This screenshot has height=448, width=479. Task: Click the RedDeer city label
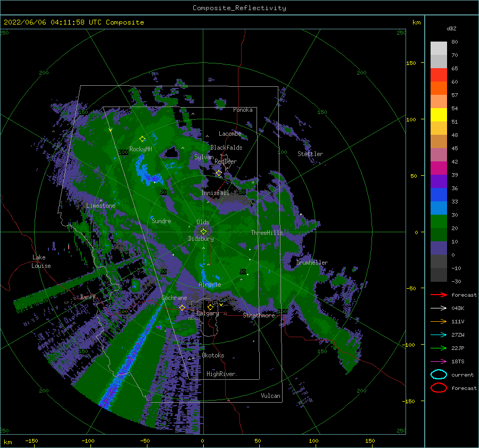coord(226,161)
